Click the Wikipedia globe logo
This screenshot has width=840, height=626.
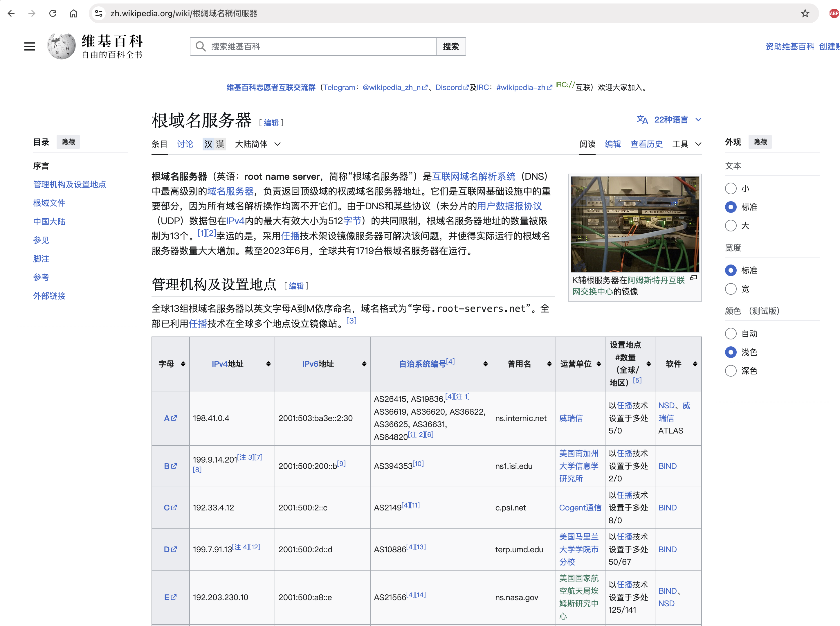[61, 46]
